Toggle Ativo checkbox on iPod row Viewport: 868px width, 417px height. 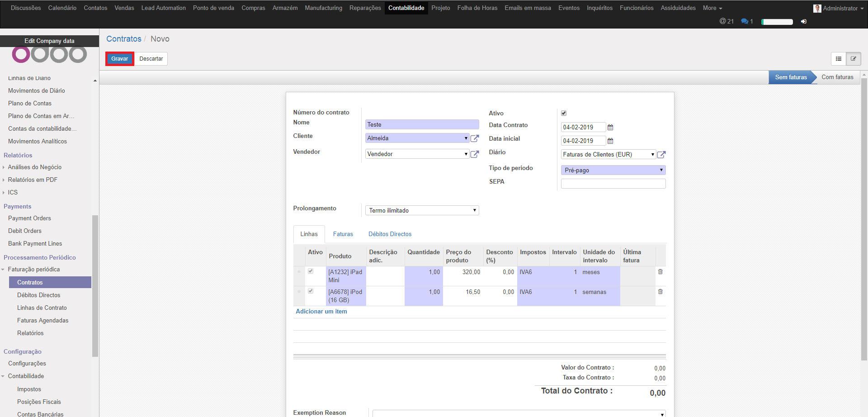(x=311, y=291)
